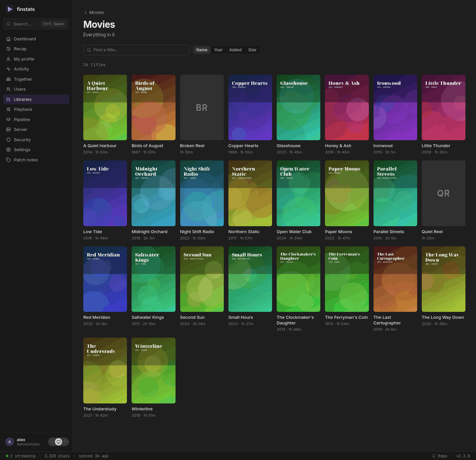Click the v2.2.0 version label
This screenshot has height=460, width=476.
click(x=463, y=456)
